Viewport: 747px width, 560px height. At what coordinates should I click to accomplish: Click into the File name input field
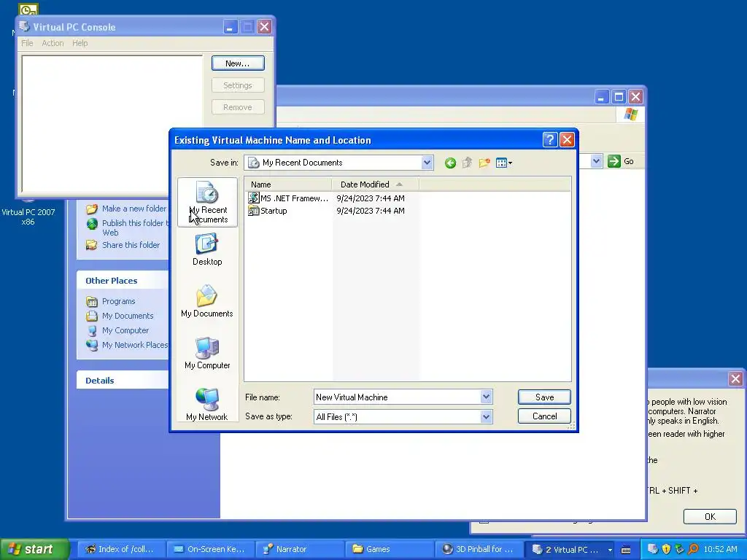pos(397,397)
